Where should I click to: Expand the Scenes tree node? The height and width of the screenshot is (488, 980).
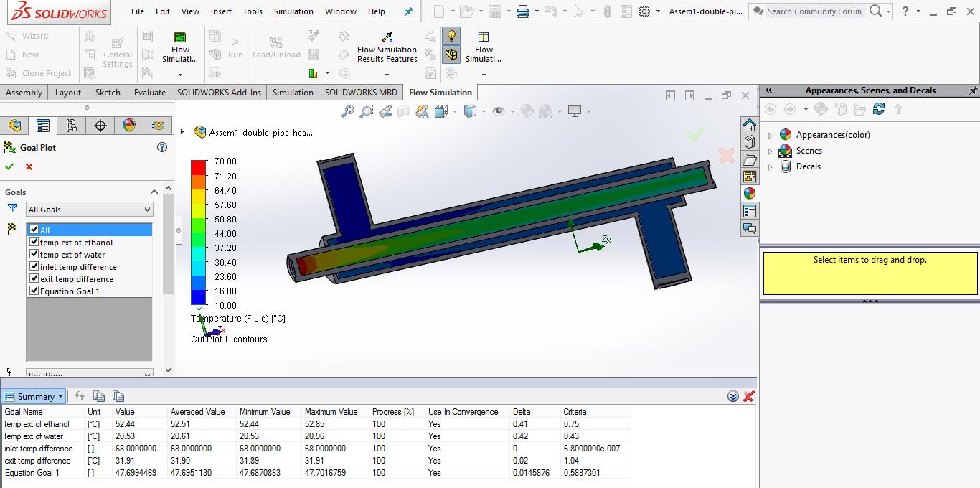click(771, 151)
